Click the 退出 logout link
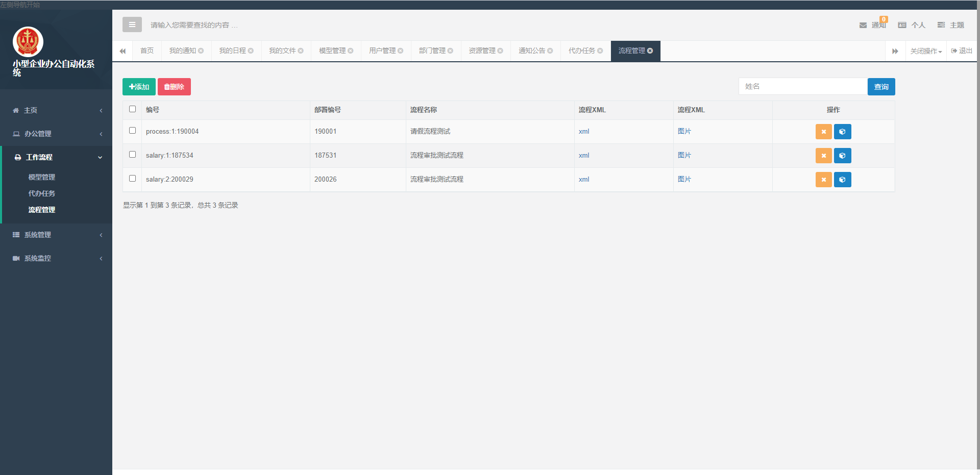This screenshot has height=475, width=980. pos(962,51)
